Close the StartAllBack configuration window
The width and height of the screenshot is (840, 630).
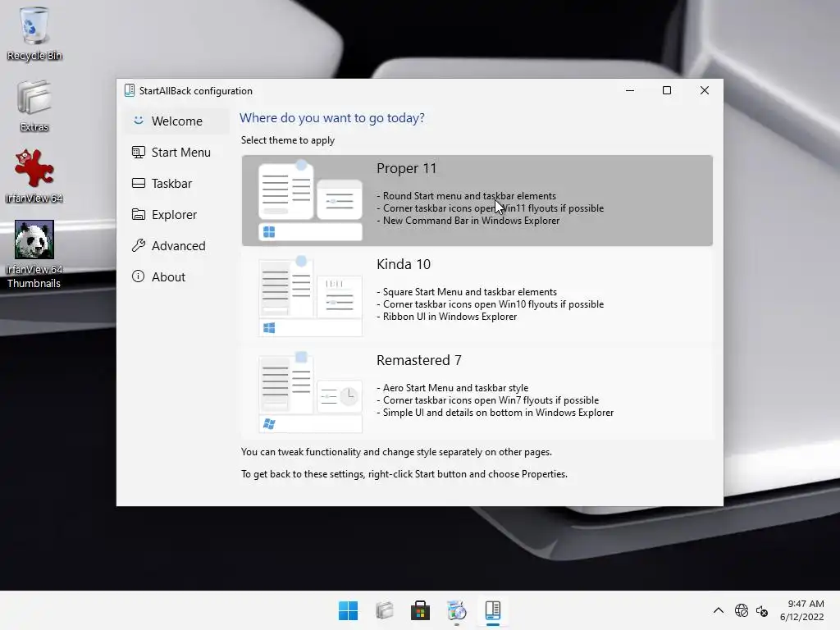click(705, 90)
